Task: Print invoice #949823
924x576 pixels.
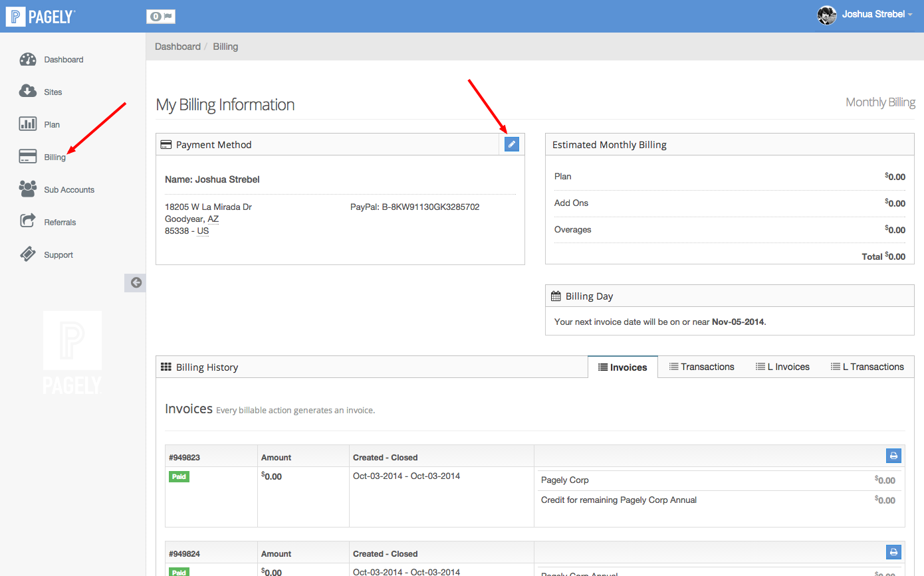Action: point(894,456)
